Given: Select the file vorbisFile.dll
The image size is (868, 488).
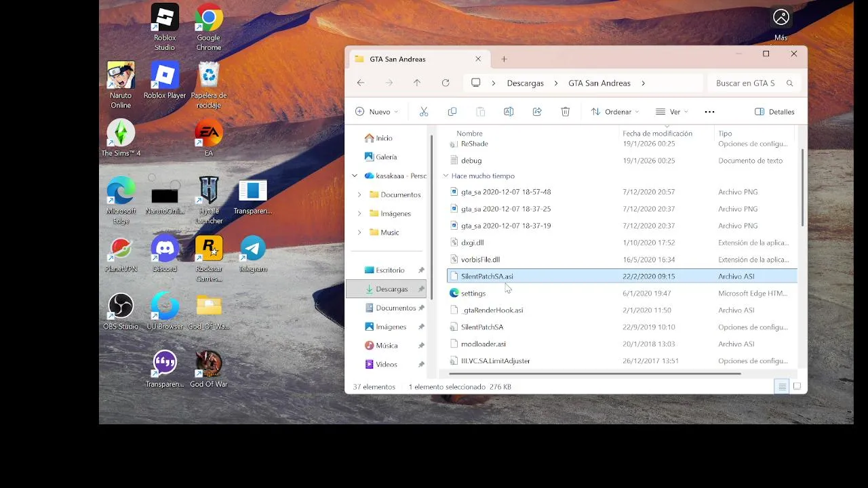Looking at the screenshot, I should (622, 260).
